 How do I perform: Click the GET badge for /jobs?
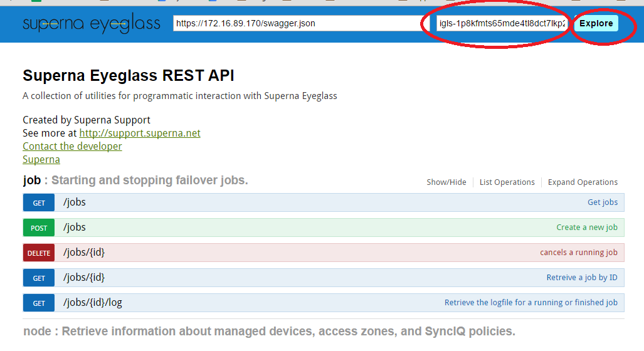(x=39, y=203)
